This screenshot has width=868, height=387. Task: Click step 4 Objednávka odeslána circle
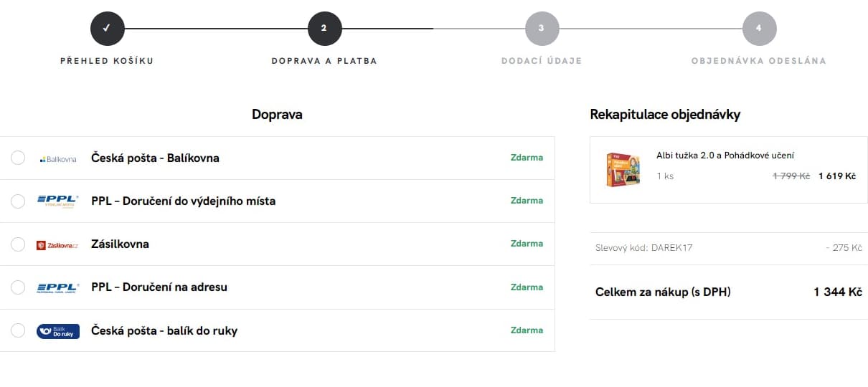[x=759, y=29]
